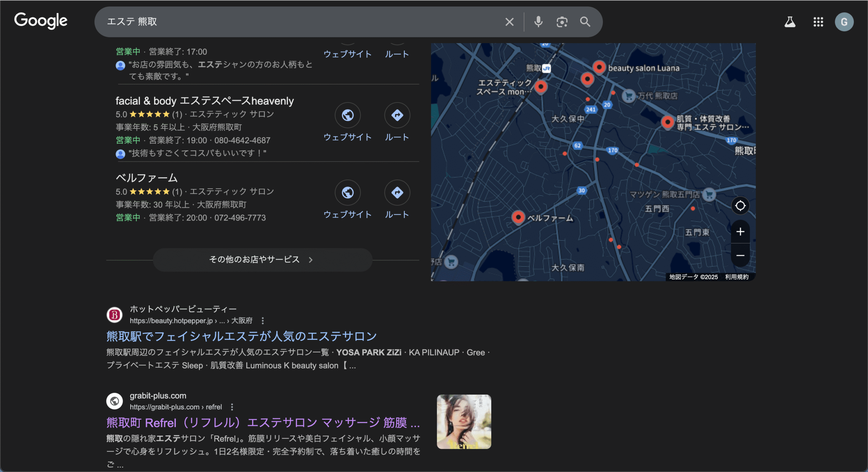This screenshot has height=472, width=868.
Task: Click the Google logo to go home
Action: pos(41,21)
